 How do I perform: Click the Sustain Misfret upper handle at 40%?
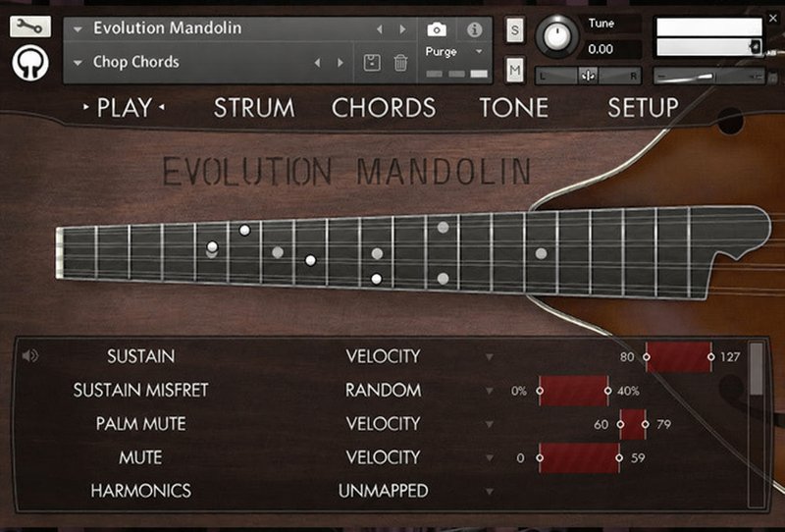click(607, 391)
